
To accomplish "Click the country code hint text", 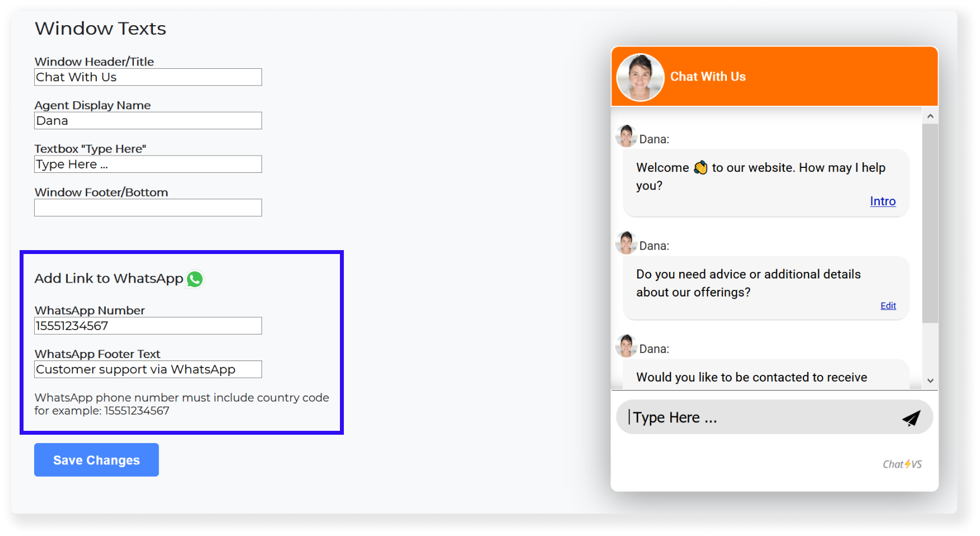I will click(181, 404).
